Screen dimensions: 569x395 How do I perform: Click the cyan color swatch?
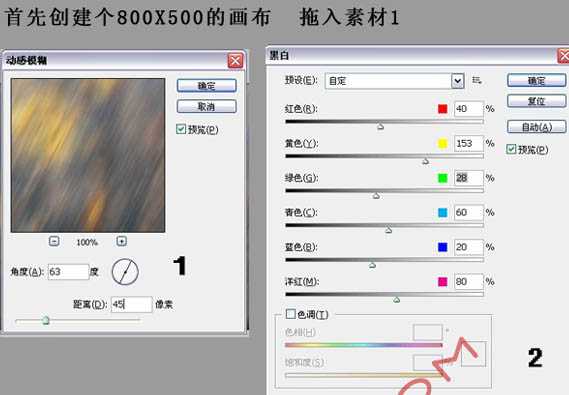click(442, 213)
